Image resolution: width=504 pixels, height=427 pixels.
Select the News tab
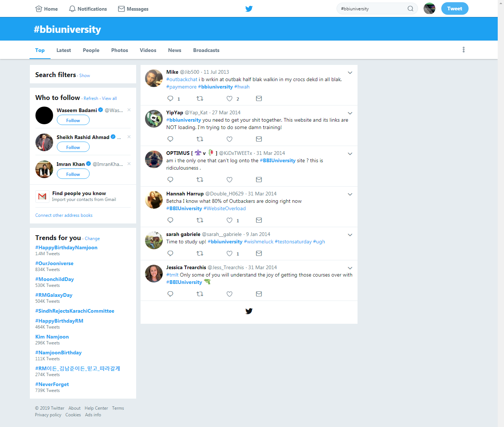pyautogui.click(x=175, y=50)
